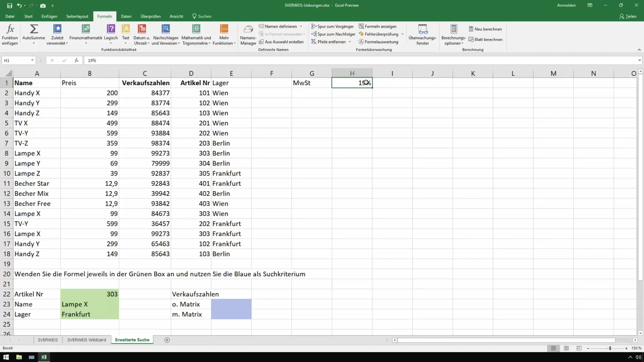Click Spur zum Nachfolger
This screenshot has width=644, height=362.
click(333, 34)
